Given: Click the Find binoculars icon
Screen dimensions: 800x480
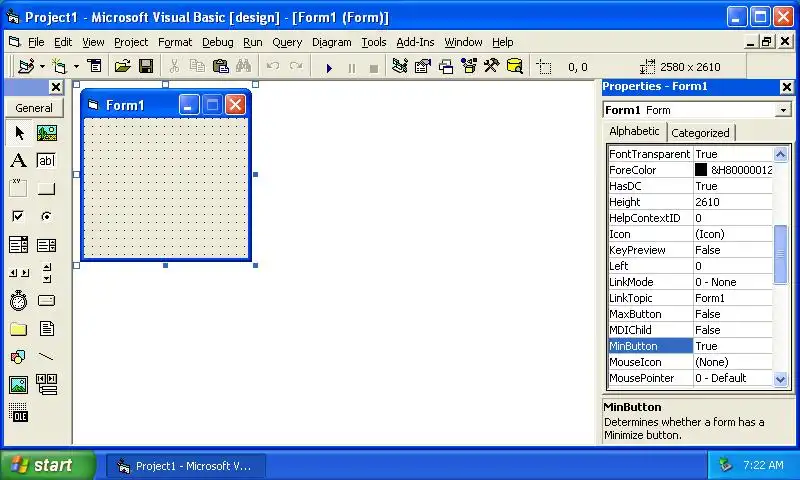Looking at the screenshot, I should pyautogui.click(x=243, y=66).
